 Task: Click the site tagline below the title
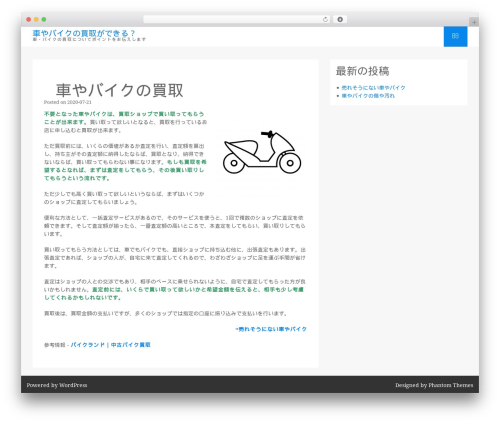click(89, 39)
